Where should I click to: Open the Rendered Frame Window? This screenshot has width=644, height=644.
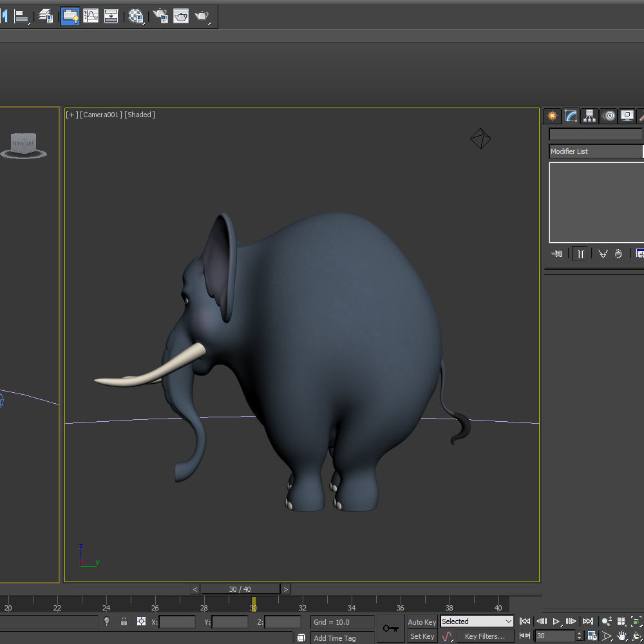pyautogui.click(x=181, y=16)
